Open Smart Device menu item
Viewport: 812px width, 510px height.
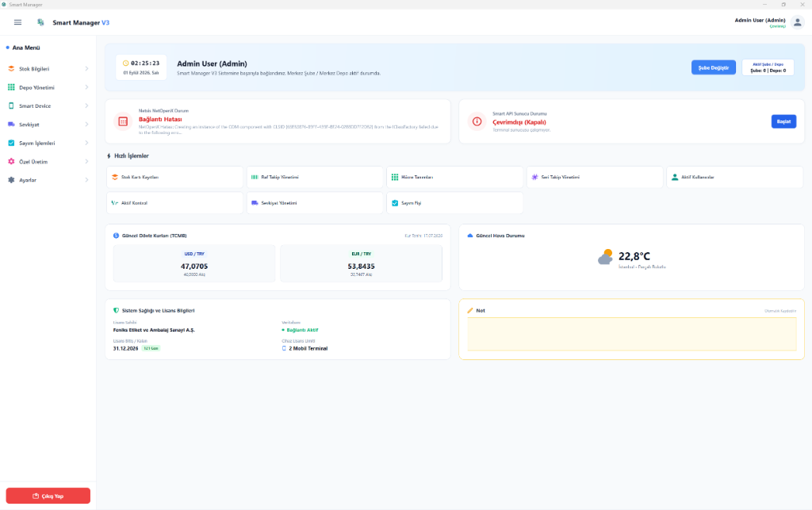(48, 105)
